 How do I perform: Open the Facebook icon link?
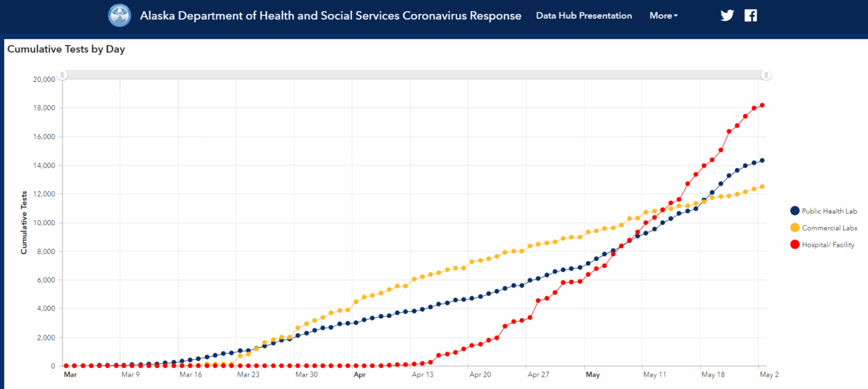pyautogui.click(x=751, y=15)
